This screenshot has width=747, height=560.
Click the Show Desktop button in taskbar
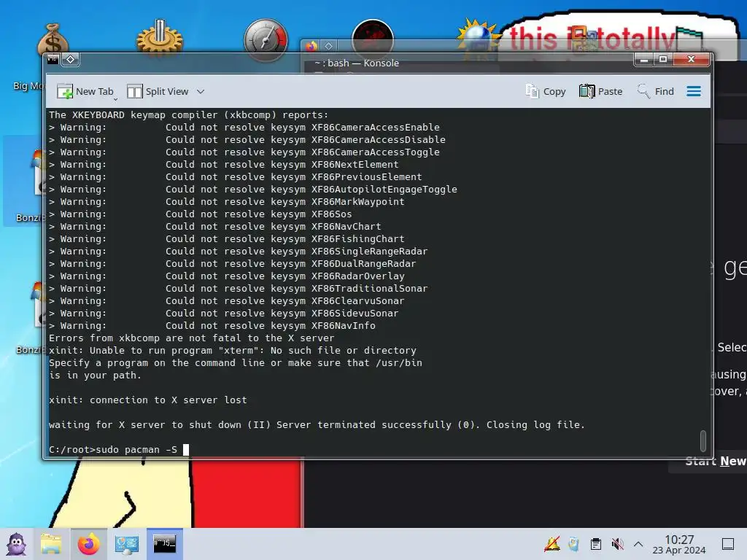(728, 544)
